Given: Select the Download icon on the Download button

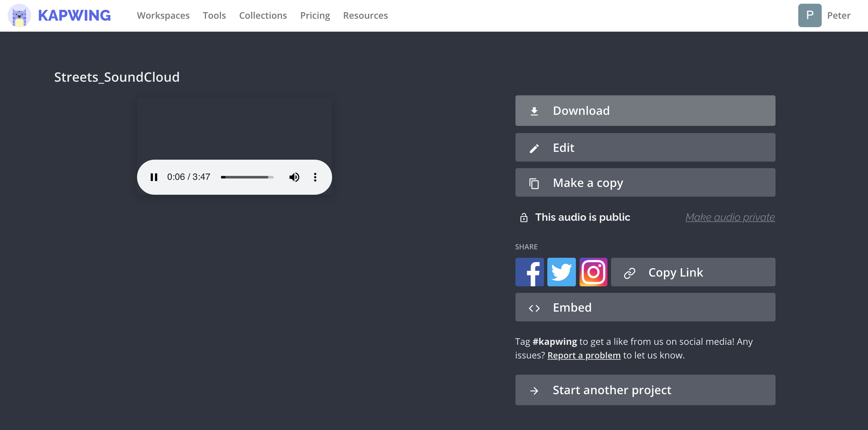Looking at the screenshot, I should click(535, 111).
